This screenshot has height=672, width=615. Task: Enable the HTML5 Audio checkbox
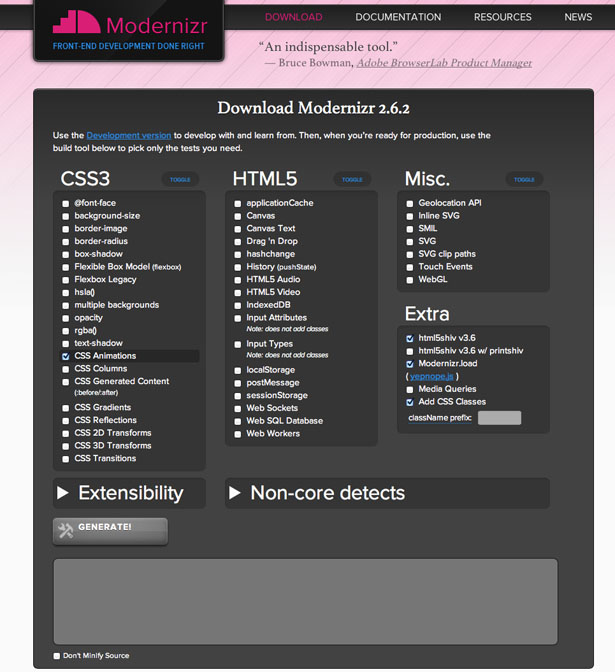tap(238, 280)
